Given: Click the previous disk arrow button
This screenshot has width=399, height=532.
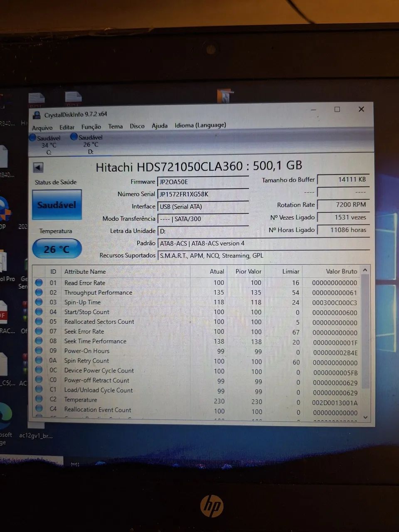Looking at the screenshot, I should 38,167.
